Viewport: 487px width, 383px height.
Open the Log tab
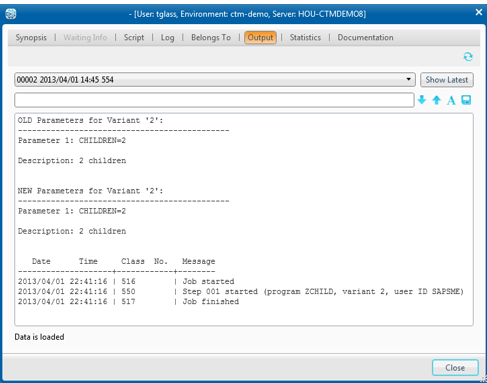coord(167,38)
